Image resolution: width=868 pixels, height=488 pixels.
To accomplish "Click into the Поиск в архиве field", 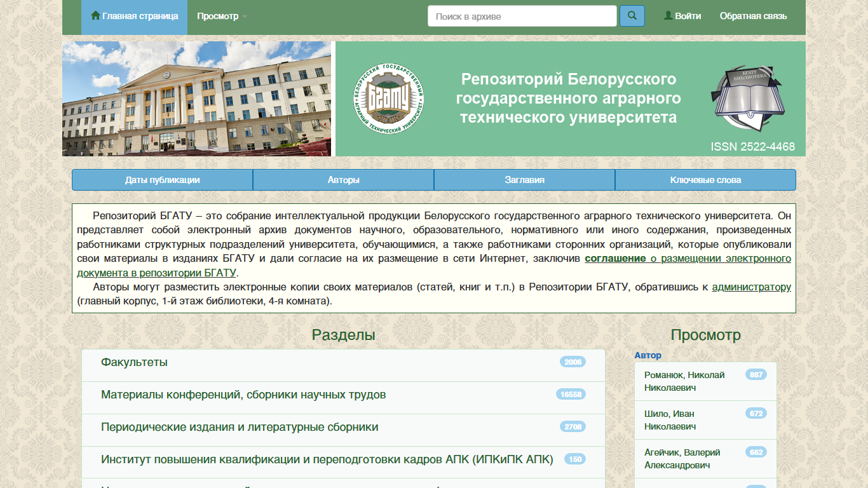I will coord(522,16).
